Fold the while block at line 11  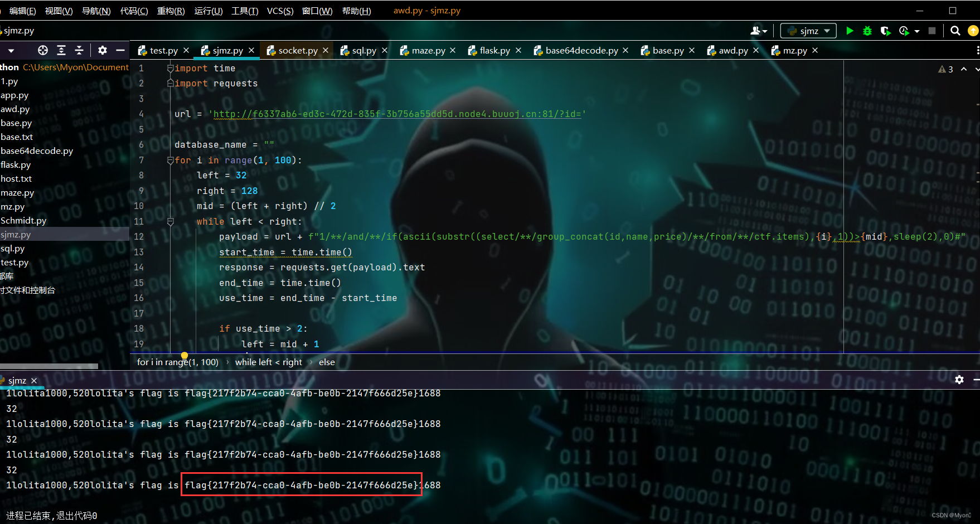coord(170,221)
